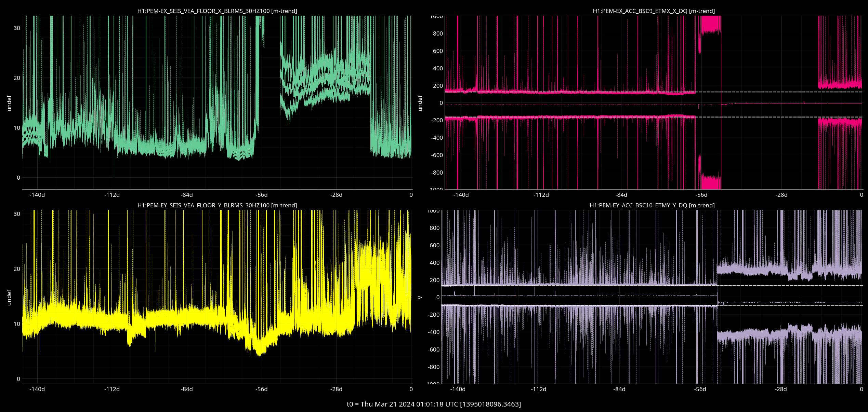This screenshot has height=412, width=868.
Task: Click the data gap in the green trace
Action: pyautogui.click(x=272, y=102)
